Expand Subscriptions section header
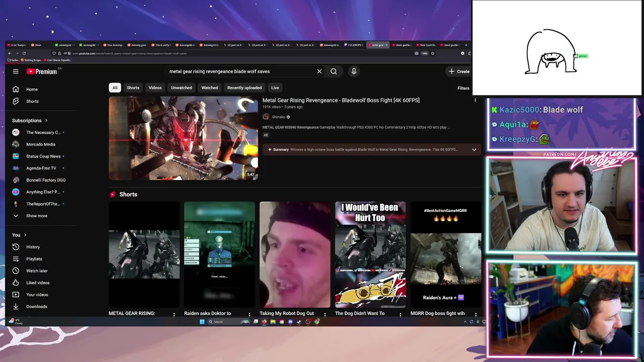The image size is (644, 362). pos(30,121)
